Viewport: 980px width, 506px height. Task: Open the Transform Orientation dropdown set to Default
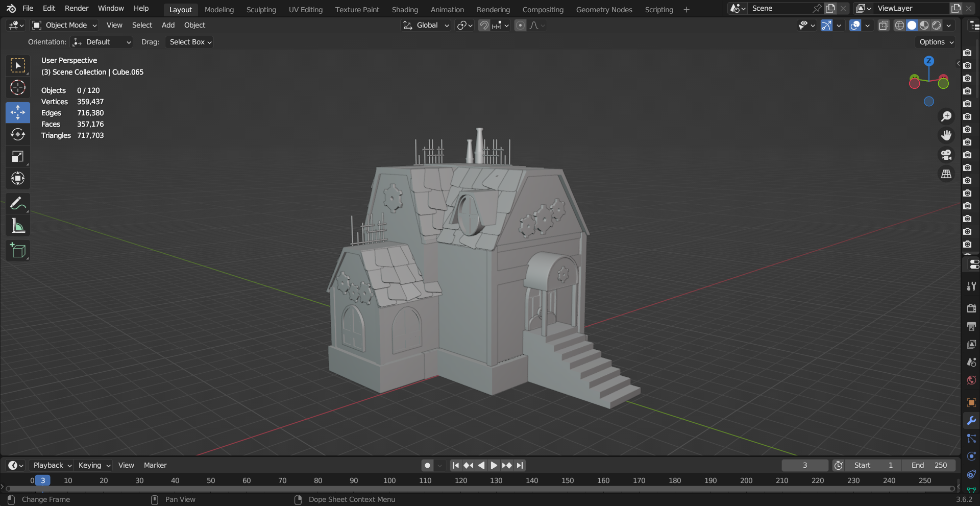coord(102,42)
